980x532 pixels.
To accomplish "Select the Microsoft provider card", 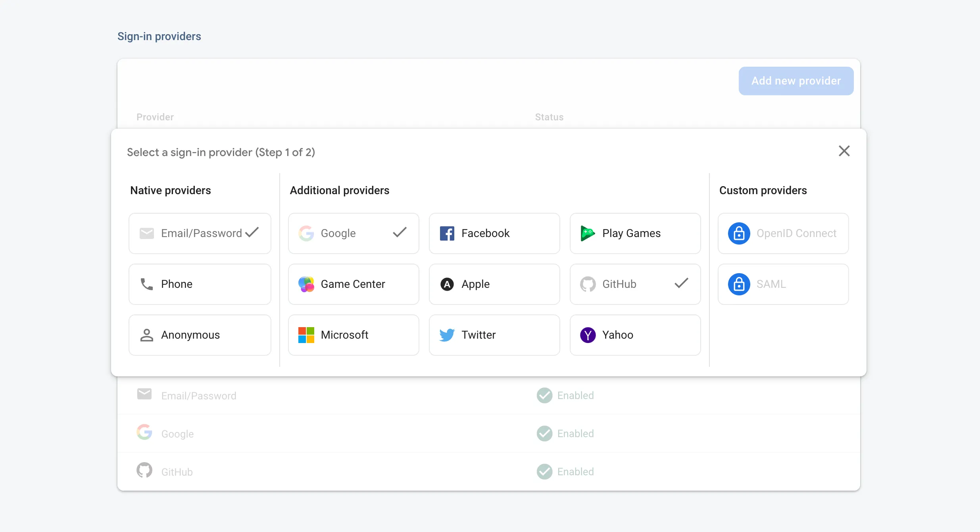I will 354,335.
